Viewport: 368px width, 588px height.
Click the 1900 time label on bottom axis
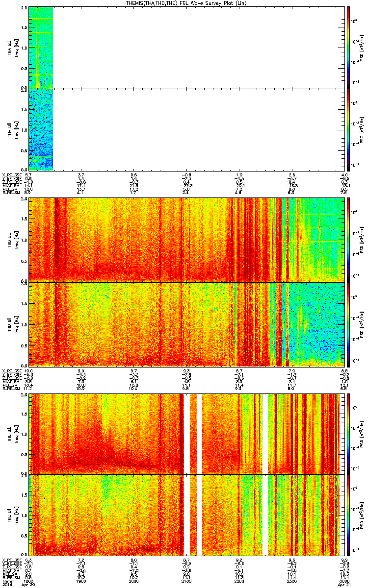(x=82, y=582)
